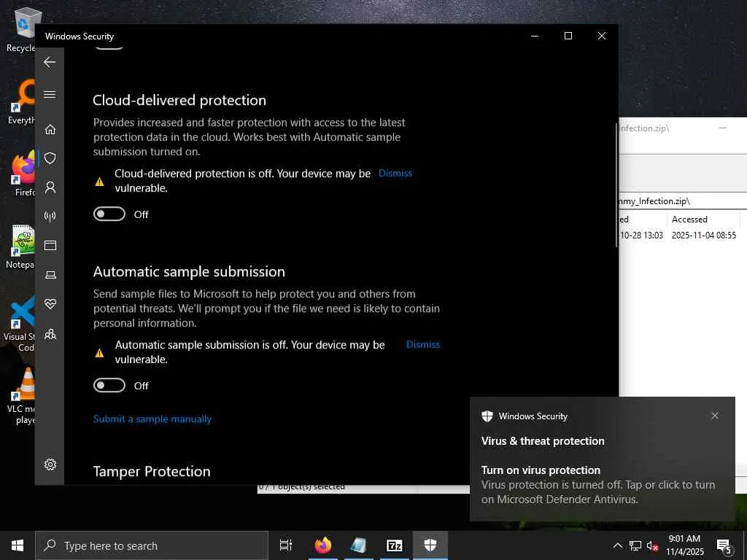The image size is (747, 560).
Task: Select the Everything desktop icon
Action: pos(21,102)
